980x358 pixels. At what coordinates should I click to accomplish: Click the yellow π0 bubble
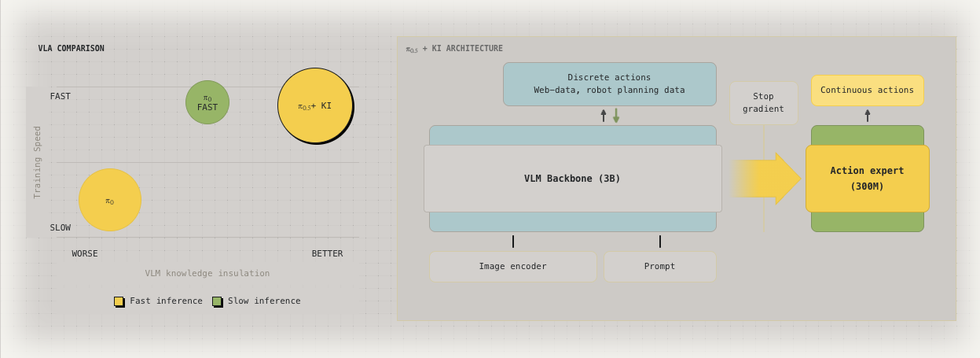tap(110, 200)
